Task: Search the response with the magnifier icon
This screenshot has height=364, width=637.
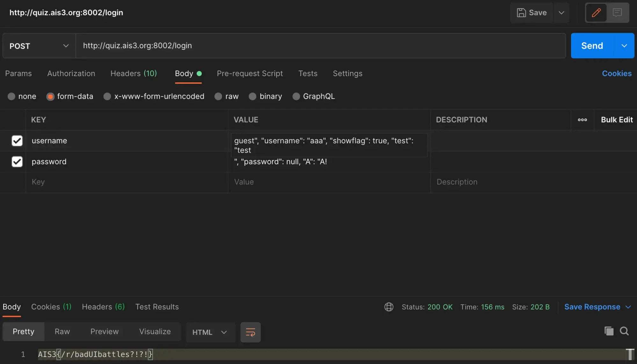Action: pyautogui.click(x=624, y=331)
